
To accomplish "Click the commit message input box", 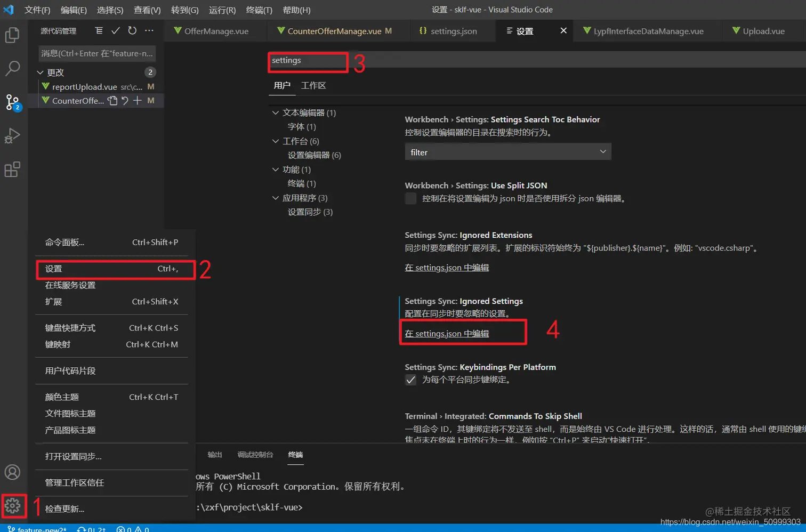I will tap(97, 53).
